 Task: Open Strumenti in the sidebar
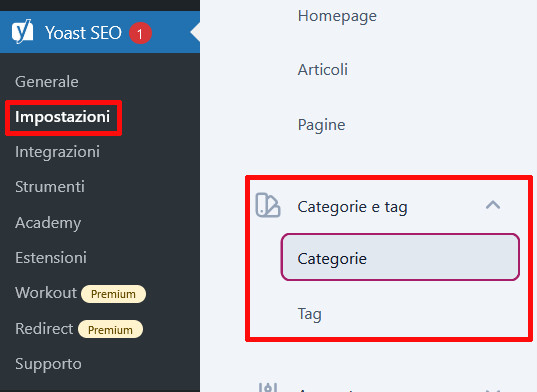(50, 187)
